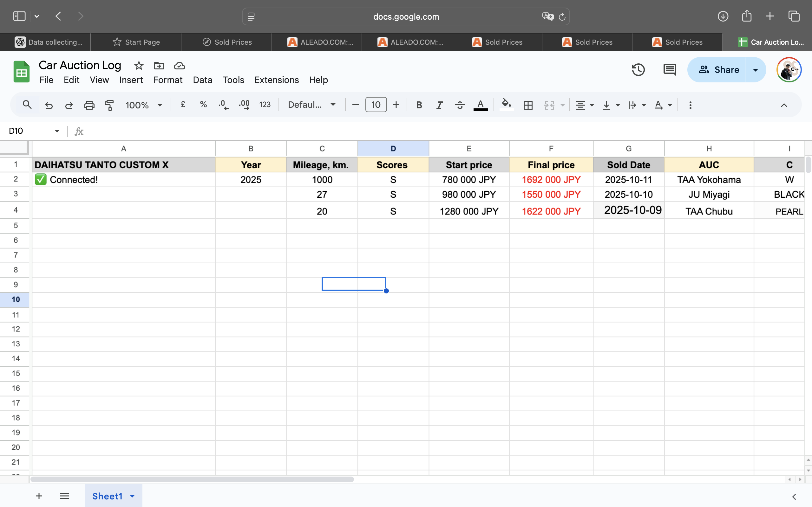This screenshot has width=812, height=507.
Task: Click the redo arrow icon
Action: (69, 105)
